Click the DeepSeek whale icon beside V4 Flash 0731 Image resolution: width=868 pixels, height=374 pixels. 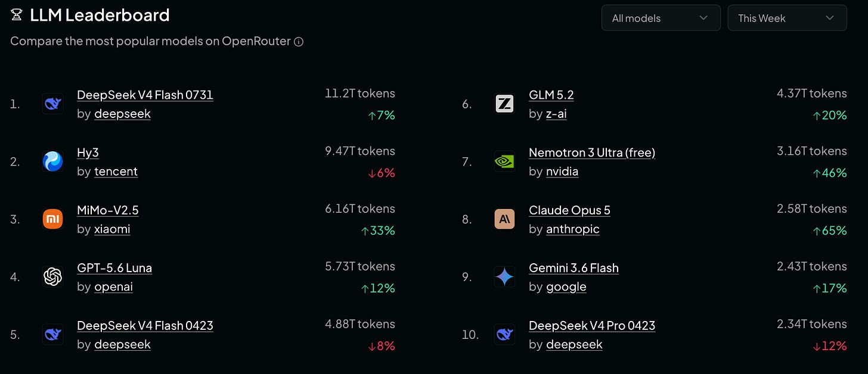52,104
